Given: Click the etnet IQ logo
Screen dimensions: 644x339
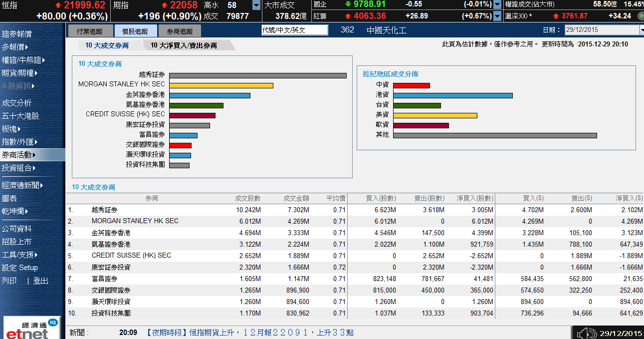Looking at the screenshot, I should coord(31,328).
